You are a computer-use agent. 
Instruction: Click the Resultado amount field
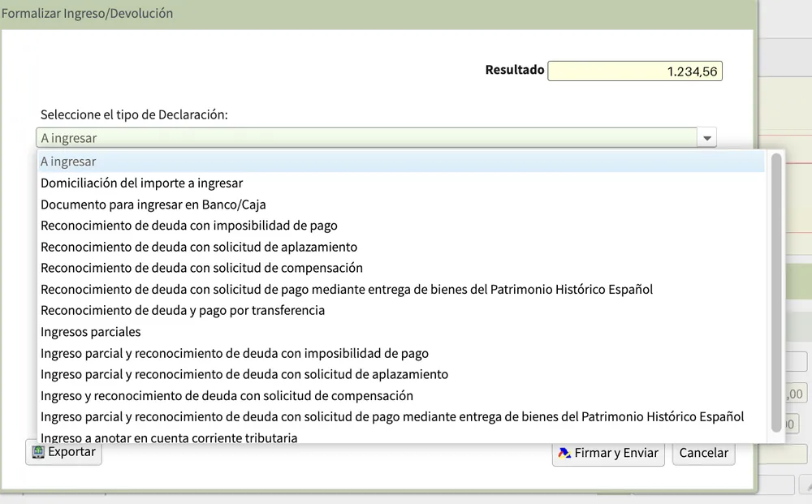point(635,71)
